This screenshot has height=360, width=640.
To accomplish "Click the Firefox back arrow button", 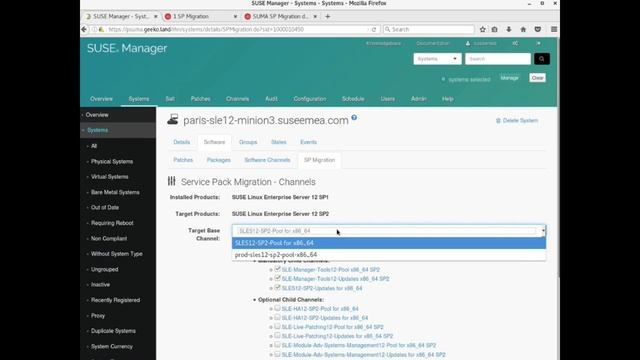I will pyautogui.click(x=84, y=29).
